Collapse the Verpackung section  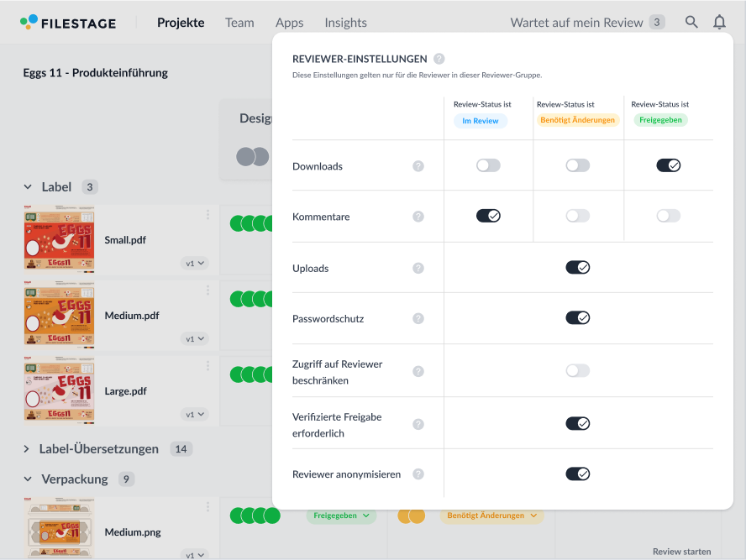[28, 479]
